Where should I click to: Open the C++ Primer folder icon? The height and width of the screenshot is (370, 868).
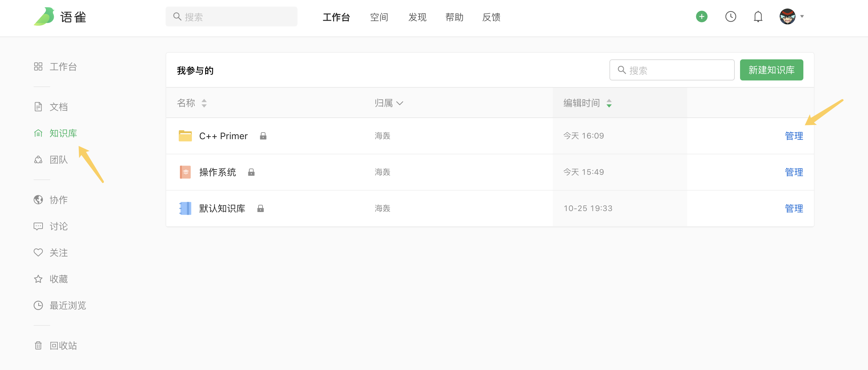[185, 136]
